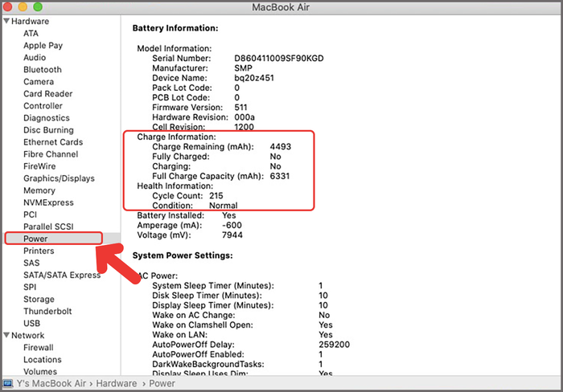Select USB in the sidebar
Image resolution: width=563 pixels, height=392 pixels.
click(x=31, y=323)
